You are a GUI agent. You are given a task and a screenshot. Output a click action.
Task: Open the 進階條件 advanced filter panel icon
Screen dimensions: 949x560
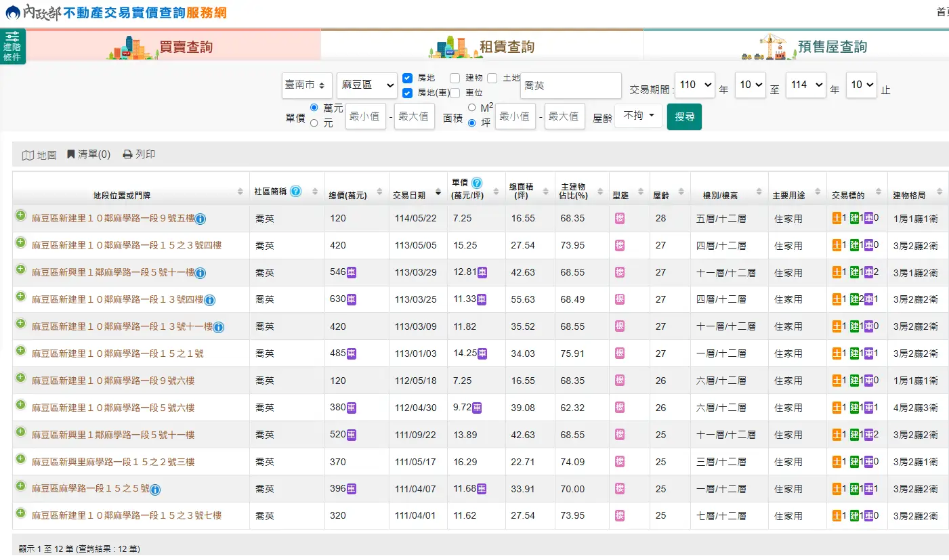click(x=12, y=46)
